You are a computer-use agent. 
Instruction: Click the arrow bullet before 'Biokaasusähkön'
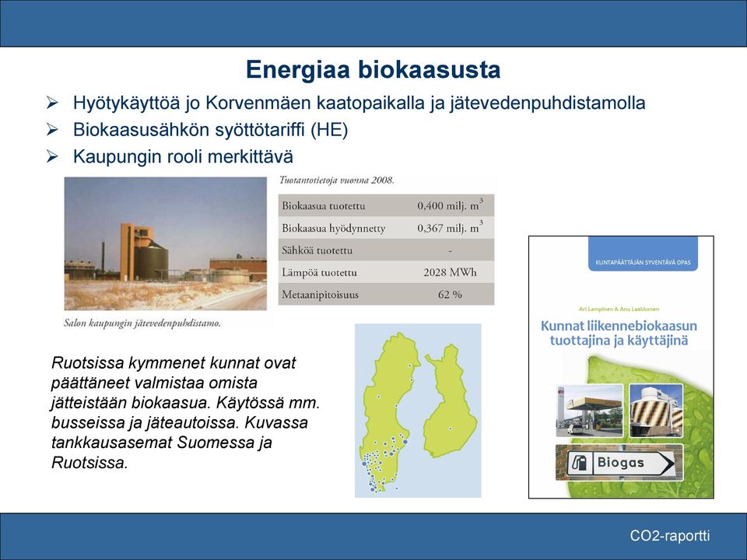[x=52, y=129]
